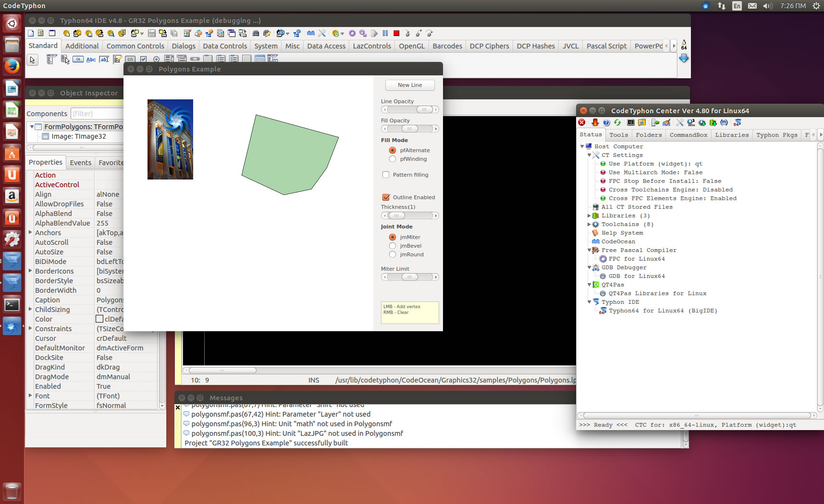
Task: Stop debugging with red square icon
Action: (396, 33)
